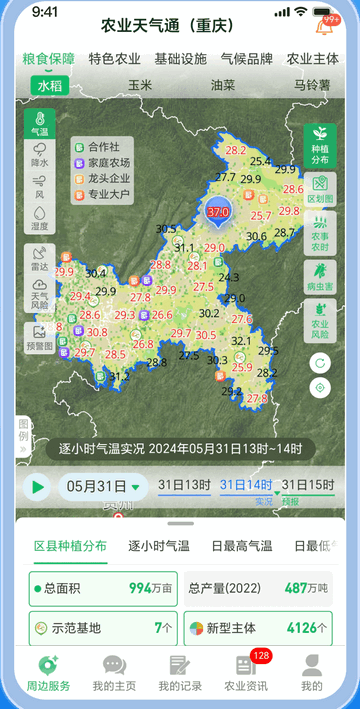
Task: Click the 24.3 temperature label on map
Action: tap(229, 277)
